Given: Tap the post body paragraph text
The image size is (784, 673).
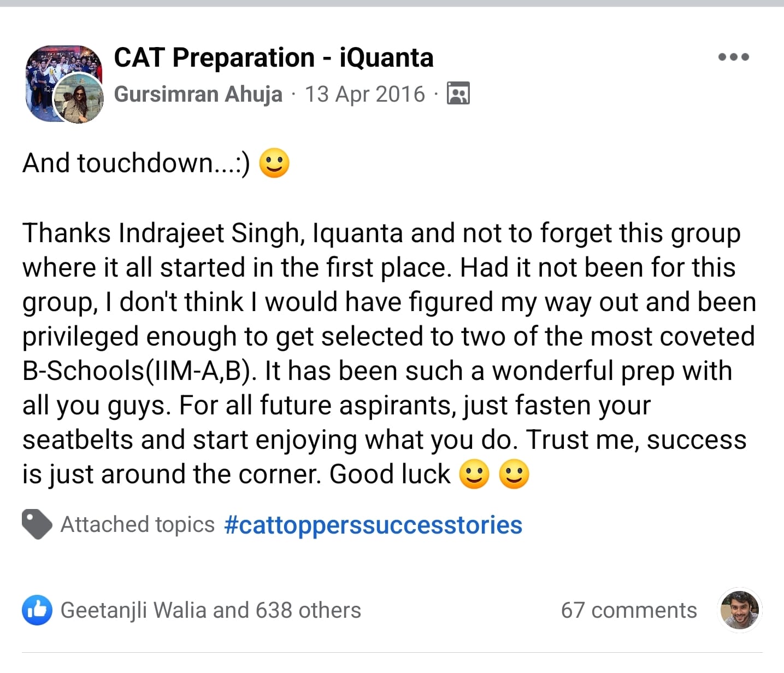Looking at the screenshot, I should pyautogui.click(x=389, y=353).
